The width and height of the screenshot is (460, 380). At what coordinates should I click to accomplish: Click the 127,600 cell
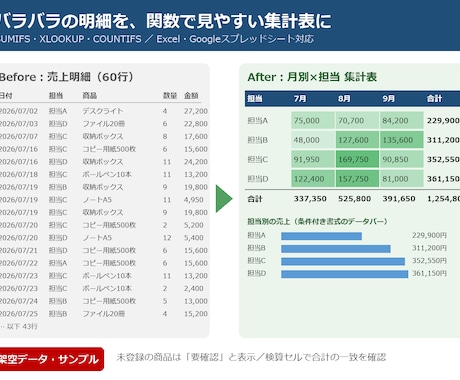click(x=357, y=140)
